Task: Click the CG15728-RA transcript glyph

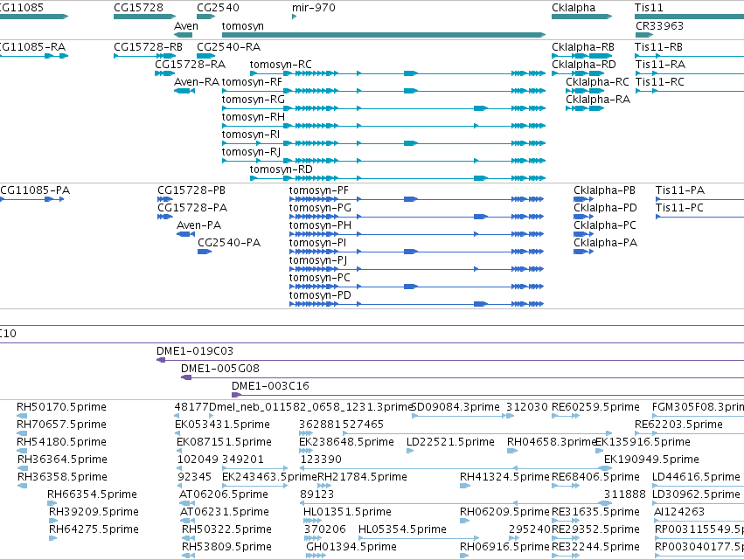Action: tap(164, 73)
